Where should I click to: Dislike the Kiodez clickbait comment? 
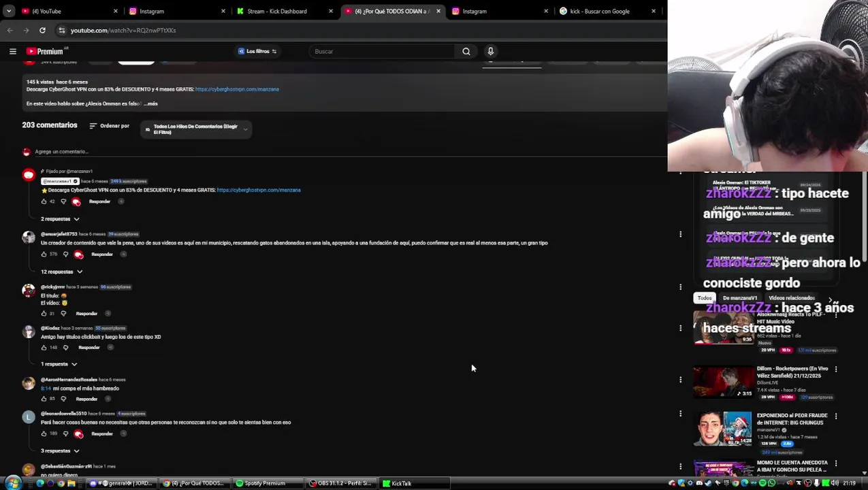(65, 348)
